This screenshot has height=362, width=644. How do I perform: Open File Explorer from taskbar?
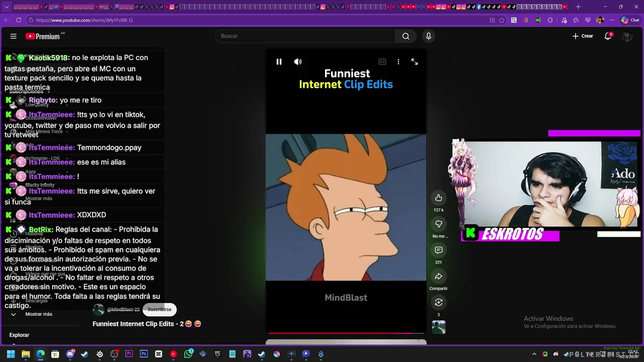coord(26,354)
